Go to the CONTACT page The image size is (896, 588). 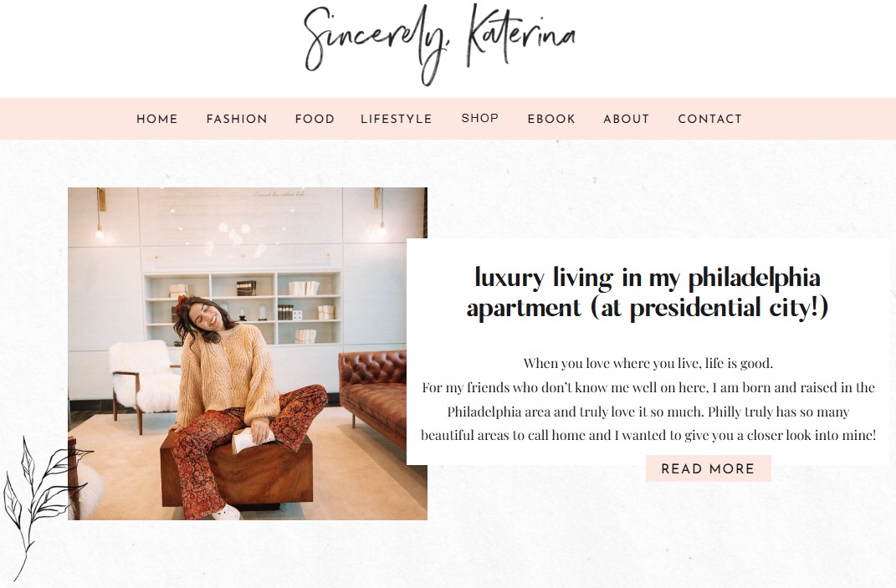pos(709,119)
